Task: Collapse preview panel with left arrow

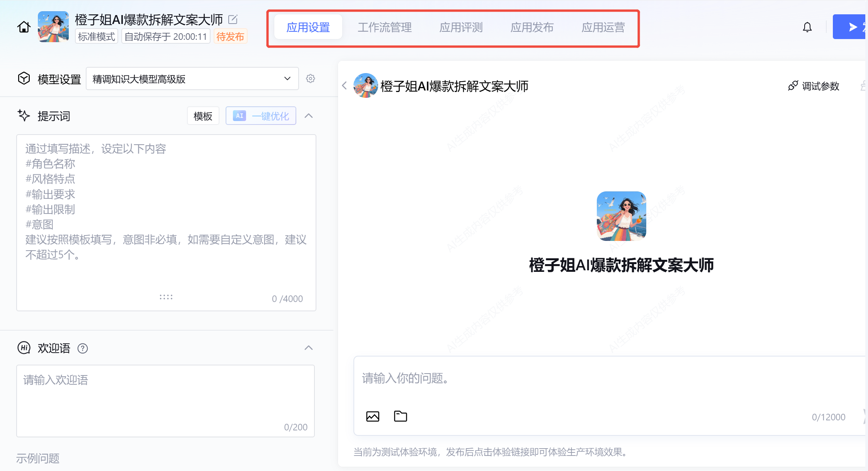Action: coord(345,85)
